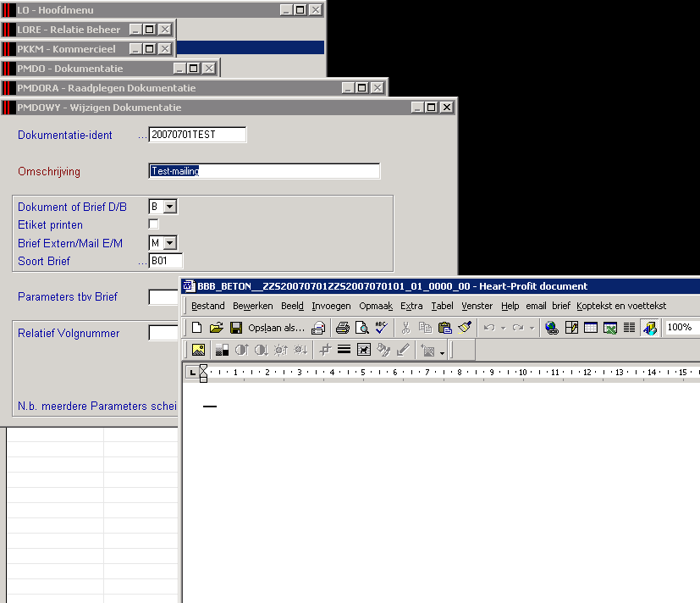Click the Soort Brief field containing B01
Viewport: 700px width, 603px height.
pos(166,261)
